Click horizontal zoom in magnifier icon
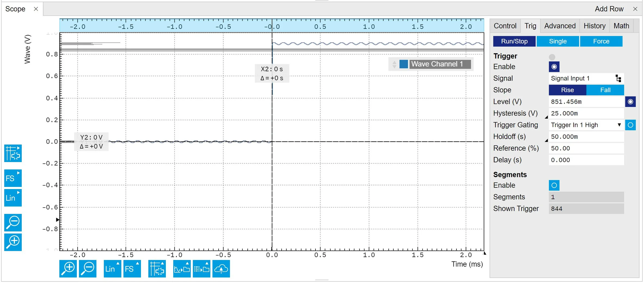644x287 pixels. tap(68, 269)
